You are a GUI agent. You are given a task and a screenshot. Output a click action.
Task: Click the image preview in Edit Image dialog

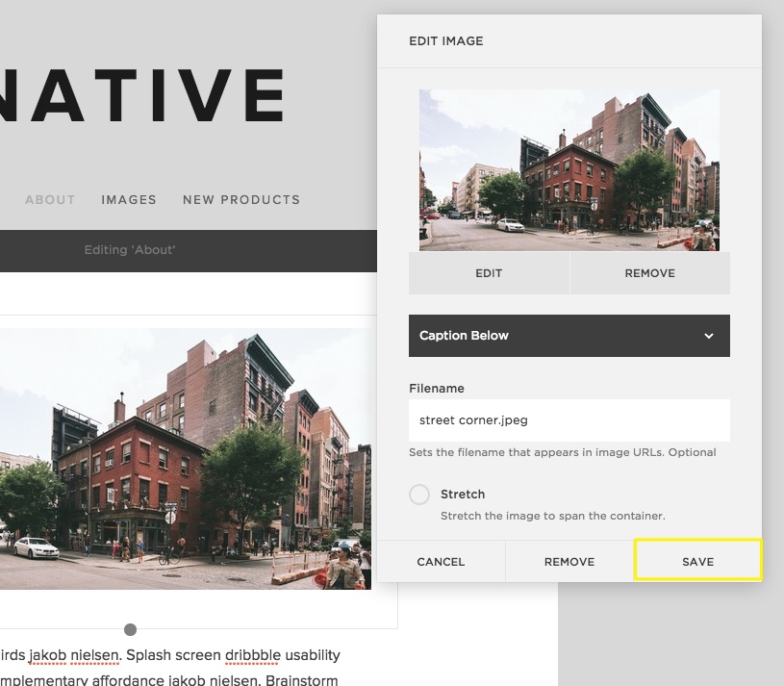[x=569, y=170]
